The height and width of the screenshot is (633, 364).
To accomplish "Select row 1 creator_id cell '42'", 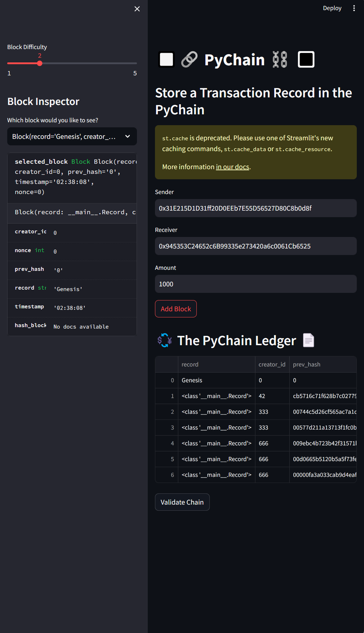I will 272,396.
